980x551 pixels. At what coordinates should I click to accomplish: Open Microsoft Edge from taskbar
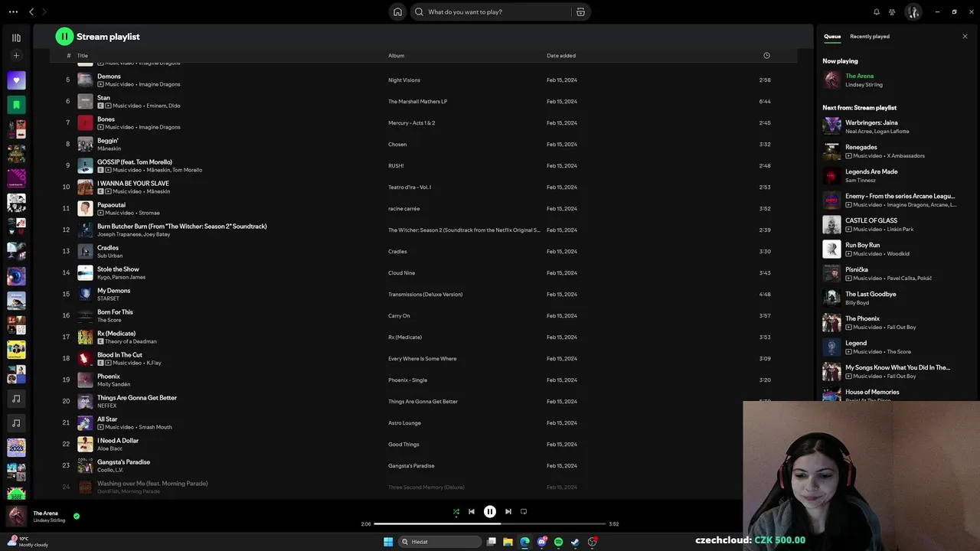(524, 542)
